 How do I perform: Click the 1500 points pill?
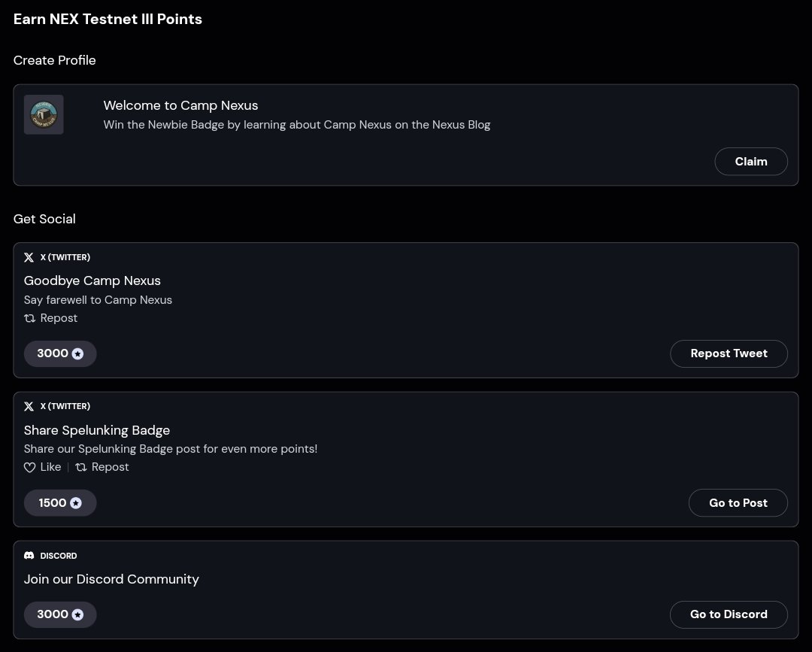(60, 503)
